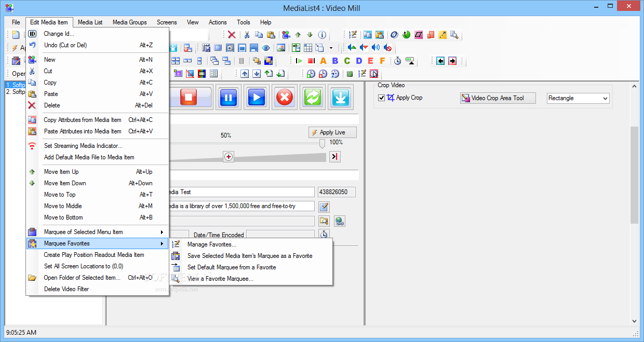The image size is (644, 342).
Task: Open the Rectangle crop shape dropdown
Action: pos(578,98)
